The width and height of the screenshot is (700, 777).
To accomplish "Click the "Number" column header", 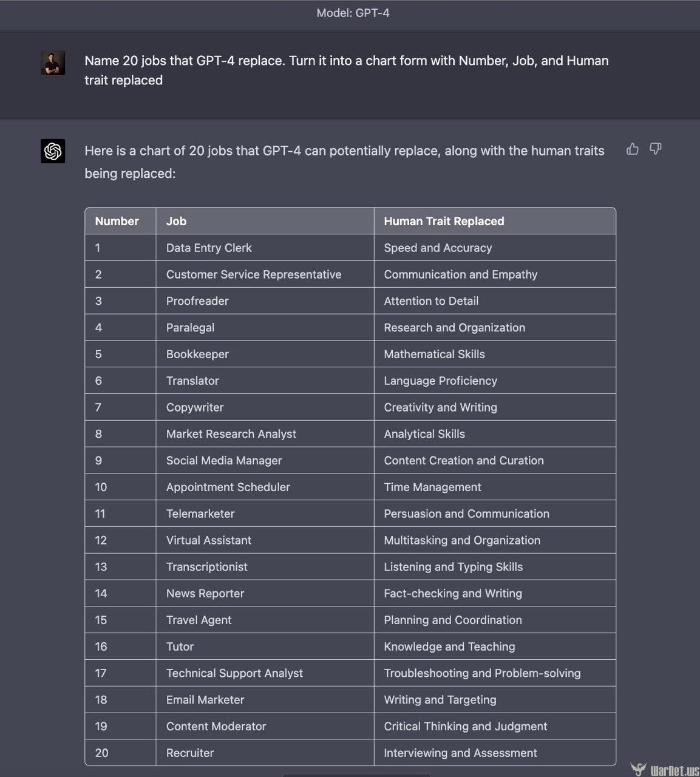I will point(117,222).
